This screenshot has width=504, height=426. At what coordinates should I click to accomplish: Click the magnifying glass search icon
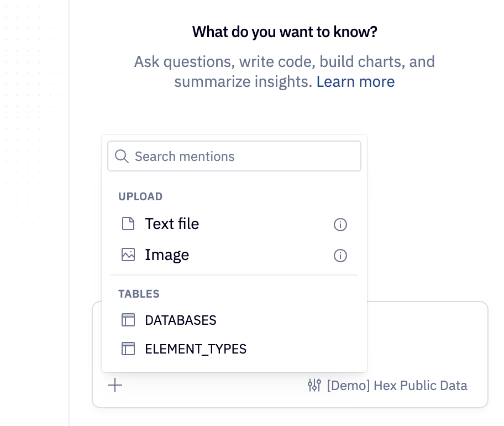click(121, 156)
